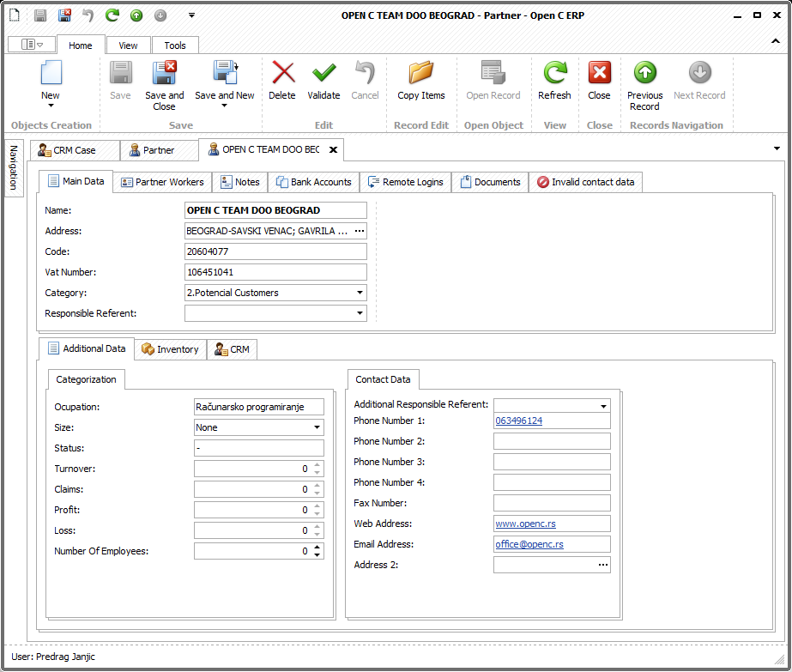The width and height of the screenshot is (792, 672).
Task: Switch to the Home ribbon tab
Action: [x=81, y=45]
